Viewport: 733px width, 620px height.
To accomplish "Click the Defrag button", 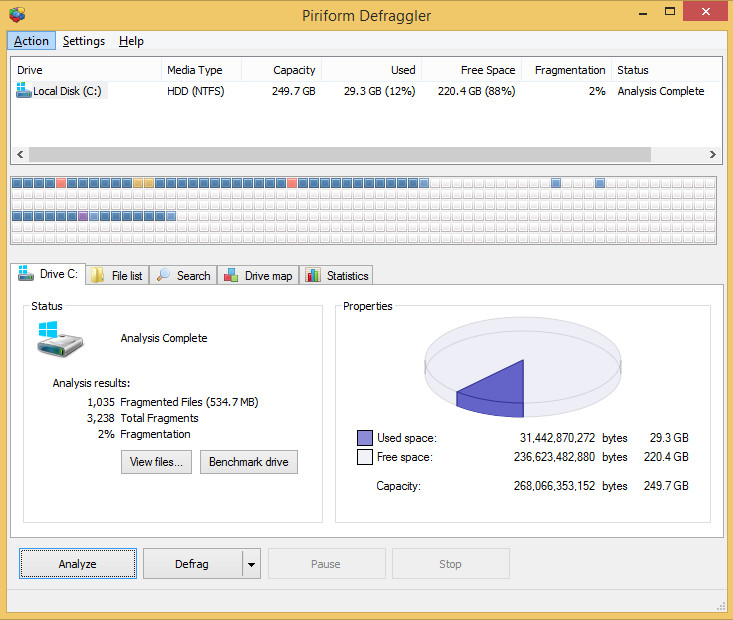I will [x=192, y=564].
